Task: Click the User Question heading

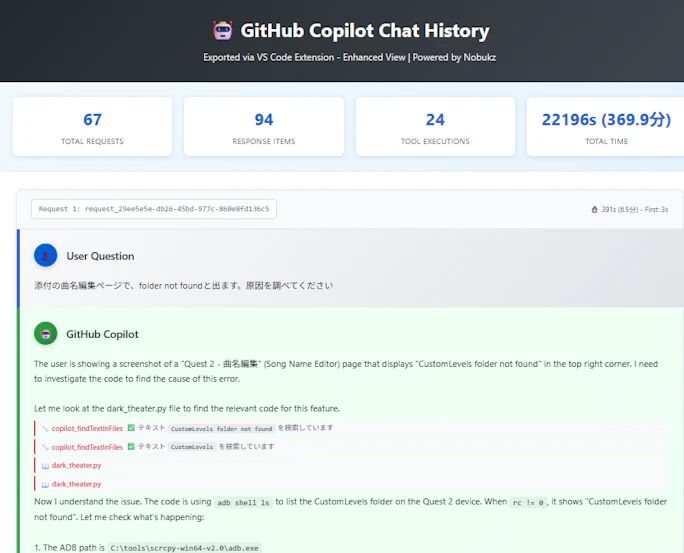Action: pos(100,256)
